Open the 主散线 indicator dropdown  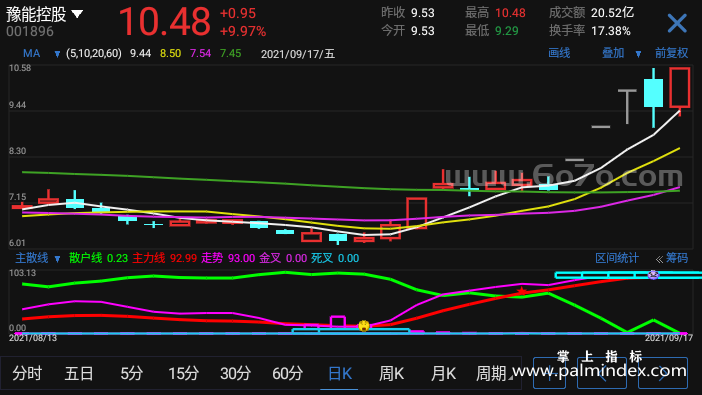[57, 259]
